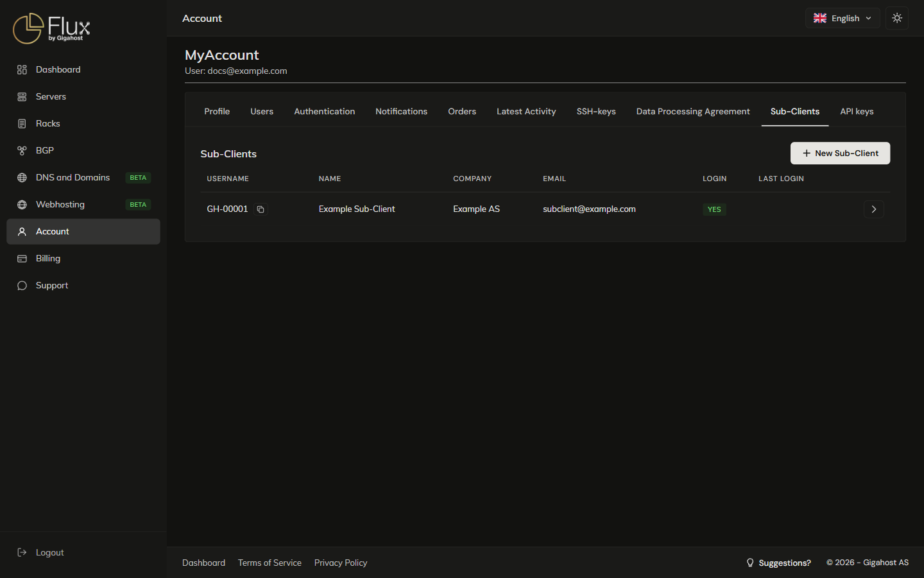The width and height of the screenshot is (924, 578).
Task: Click the Example AS company cell
Action: [476, 209]
